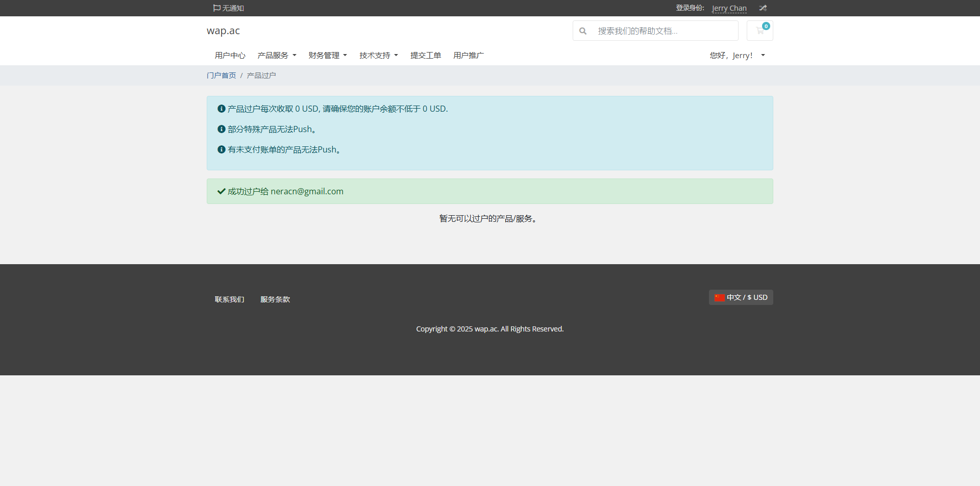Click the 有未支付账单的产品无法Push notice
Screen dimensions: 980x486
280,149
